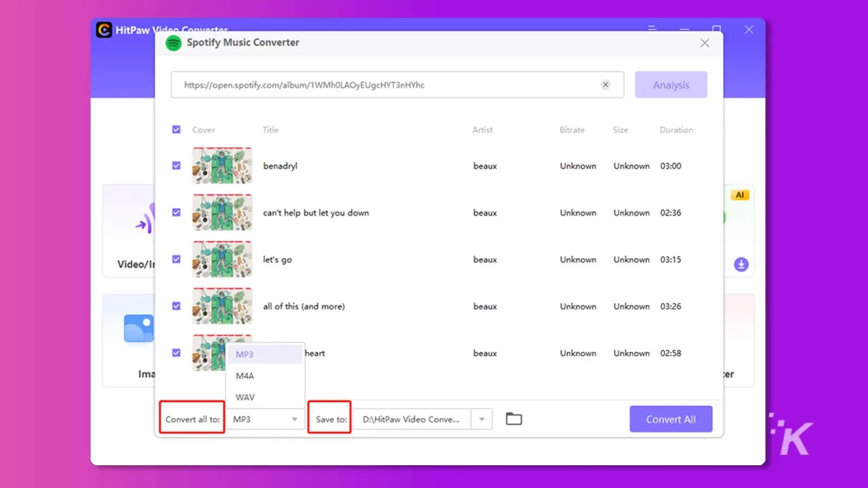The height and width of the screenshot is (488, 868).
Task: Click the can't help but let you down cover
Action: tap(222, 213)
